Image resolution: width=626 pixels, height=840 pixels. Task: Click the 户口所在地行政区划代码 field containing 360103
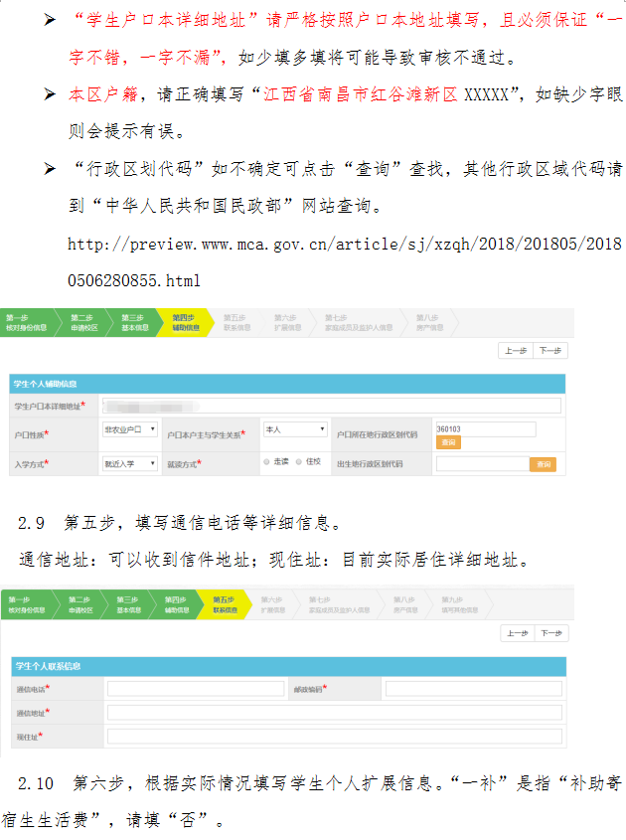pyautogui.click(x=486, y=429)
